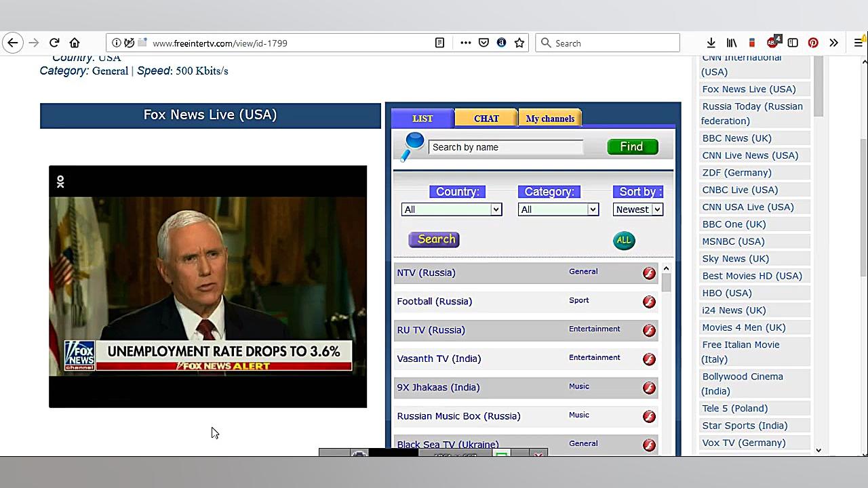Show more toolbar tools chevron
The image size is (868, 488).
pyautogui.click(x=833, y=43)
